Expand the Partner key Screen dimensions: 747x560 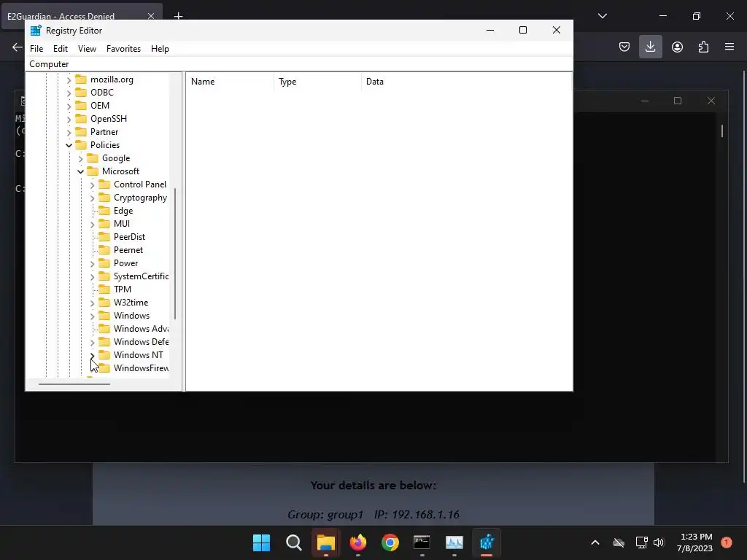click(69, 133)
